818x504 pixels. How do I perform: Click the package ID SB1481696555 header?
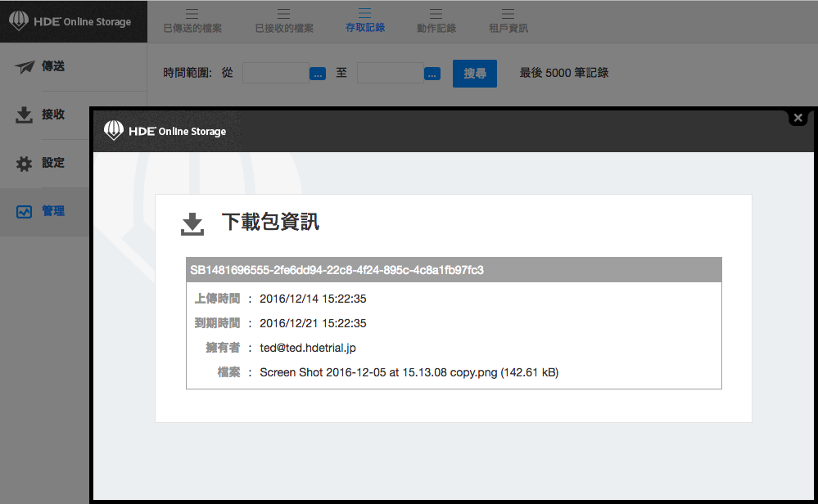coord(454,270)
